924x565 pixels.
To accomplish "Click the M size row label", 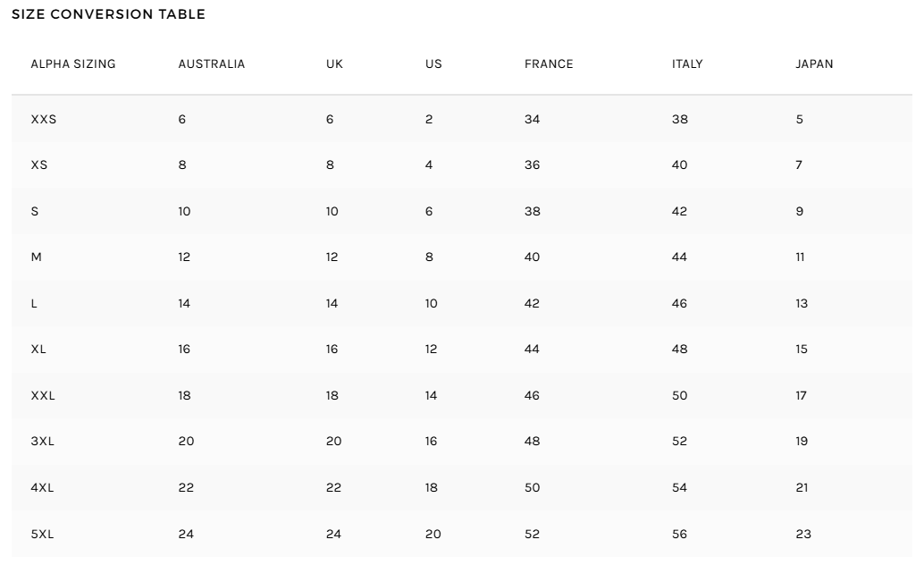I will pyautogui.click(x=37, y=257).
